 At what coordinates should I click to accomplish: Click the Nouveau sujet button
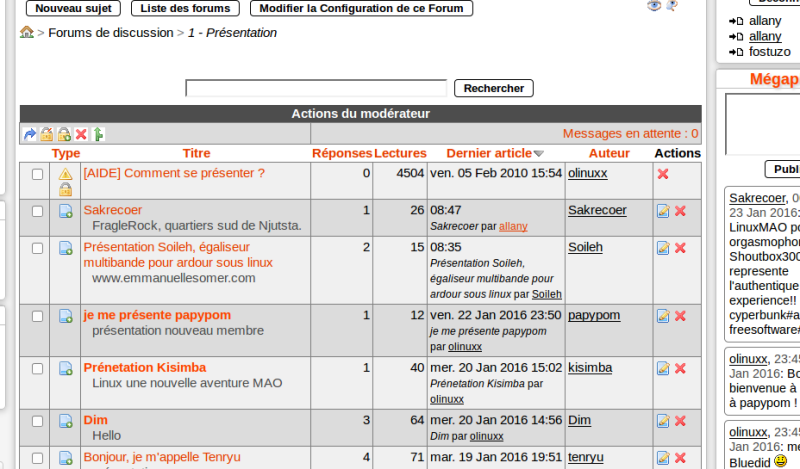tap(73, 8)
